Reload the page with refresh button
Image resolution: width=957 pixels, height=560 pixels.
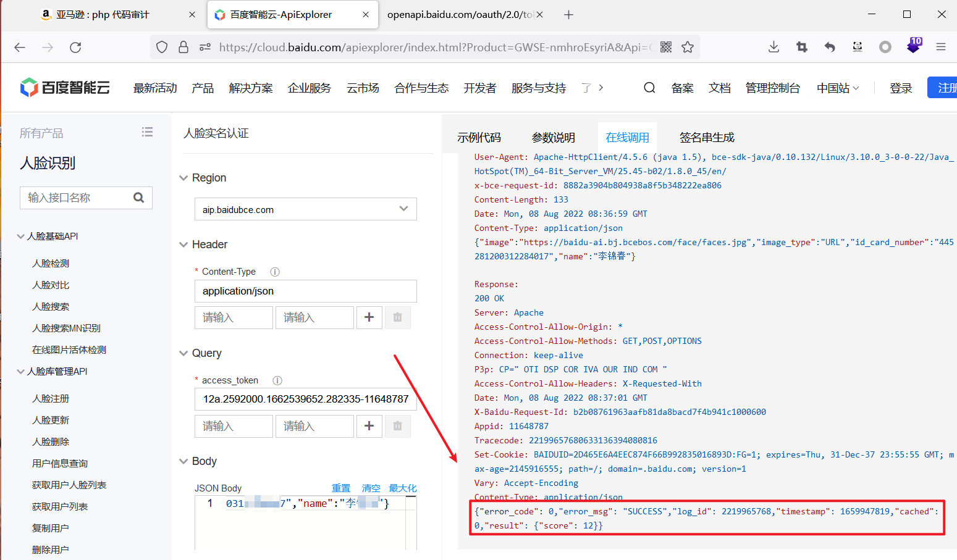(75, 48)
